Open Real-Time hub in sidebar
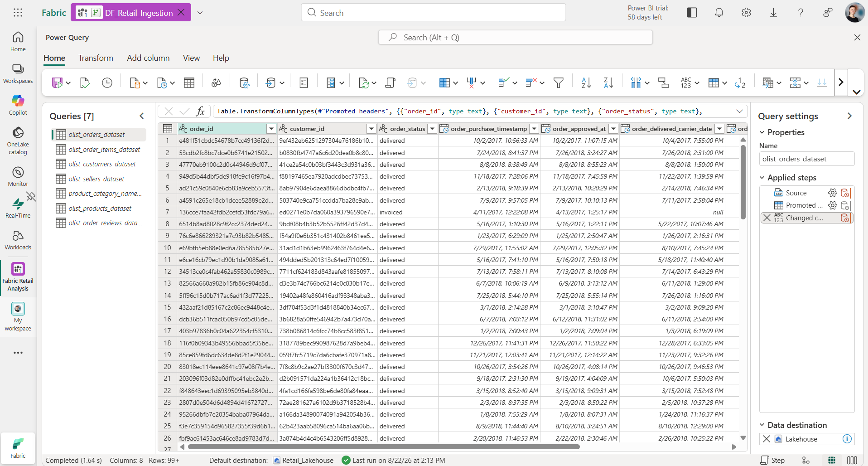868x466 pixels. pos(18,208)
